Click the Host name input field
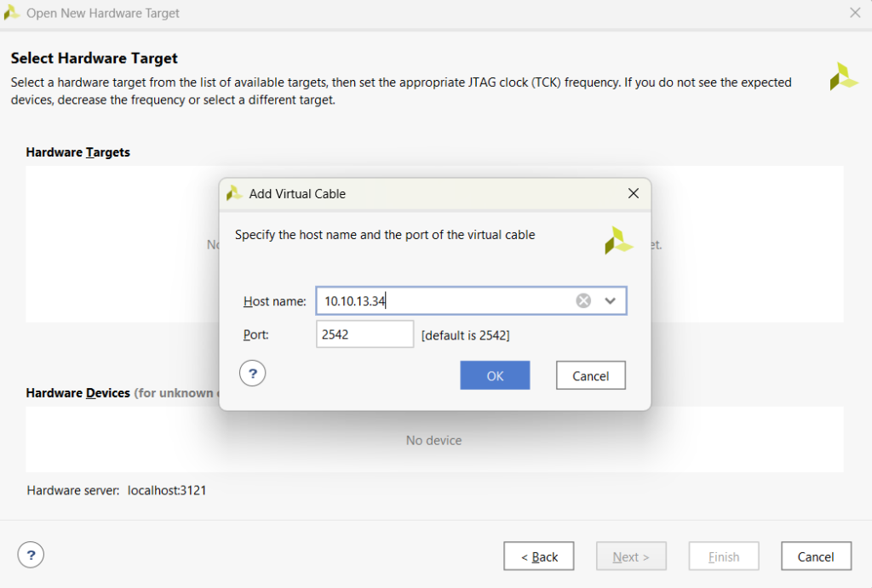Image resolution: width=872 pixels, height=588 pixels. [x=443, y=300]
